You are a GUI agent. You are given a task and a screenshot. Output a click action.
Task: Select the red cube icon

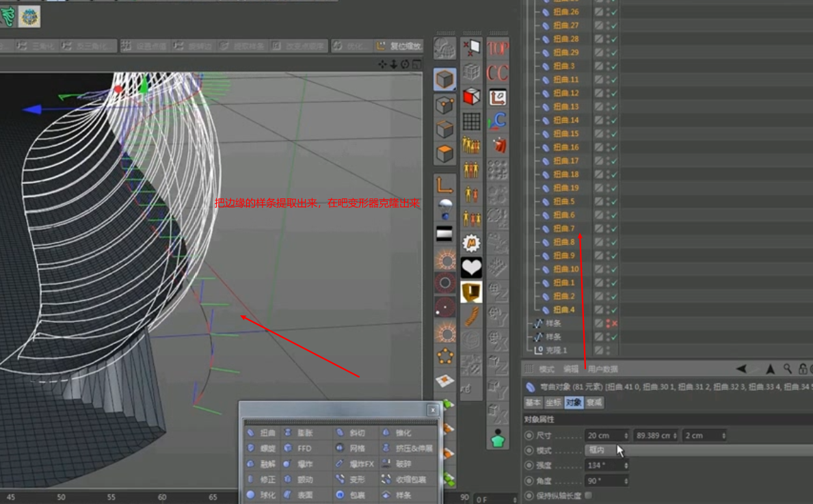[x=471, y=96]
